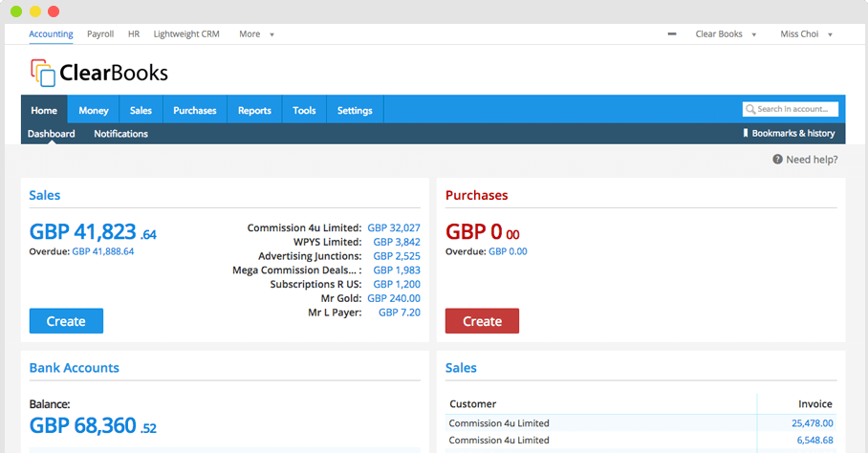Open the sales overdue GBP 41,888.64 link
The height and width of the screenshot is (453, 868).
tap(103, 251)
